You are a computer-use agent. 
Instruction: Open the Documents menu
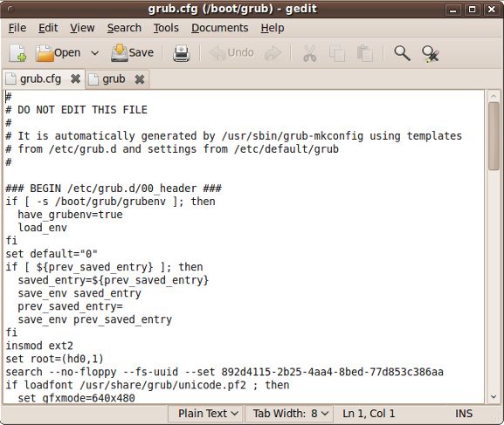tap(220, 28)
